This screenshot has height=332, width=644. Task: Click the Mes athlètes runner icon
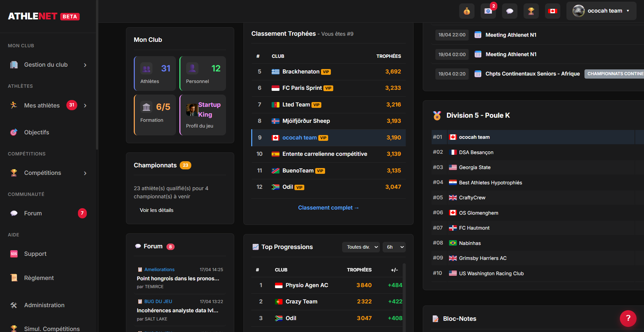click(14, 105)
